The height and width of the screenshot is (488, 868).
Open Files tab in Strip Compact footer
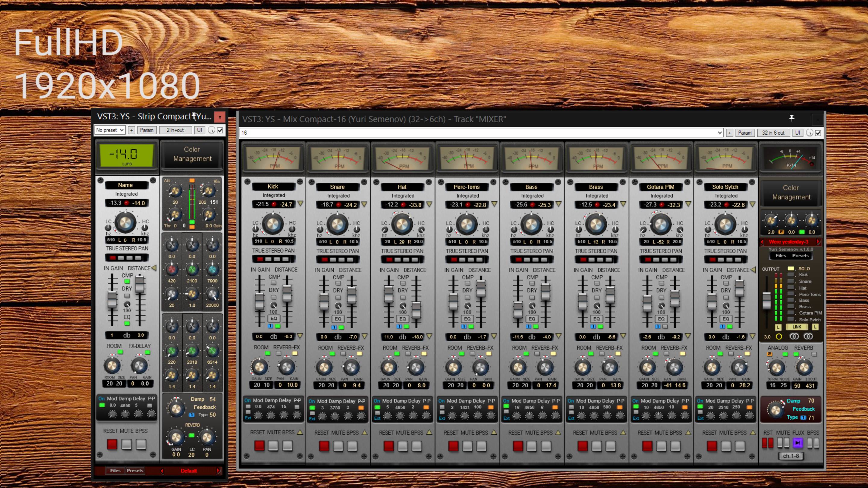[115, 471]
